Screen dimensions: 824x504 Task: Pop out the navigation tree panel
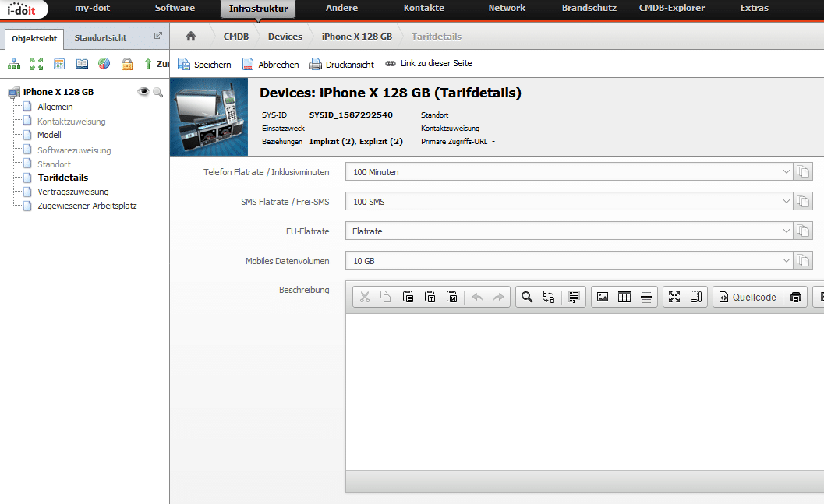point(157,36)
